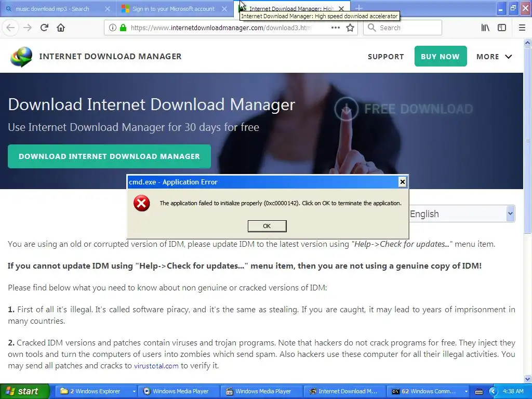Close the Microsoft account tab

(x=224, y=9)
